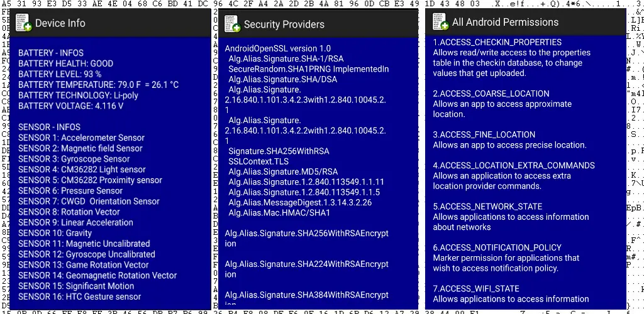Select BATTERY VOLTAGE: 4.116 V line
This screenshot has width=644, height=314.
point(70,106)
